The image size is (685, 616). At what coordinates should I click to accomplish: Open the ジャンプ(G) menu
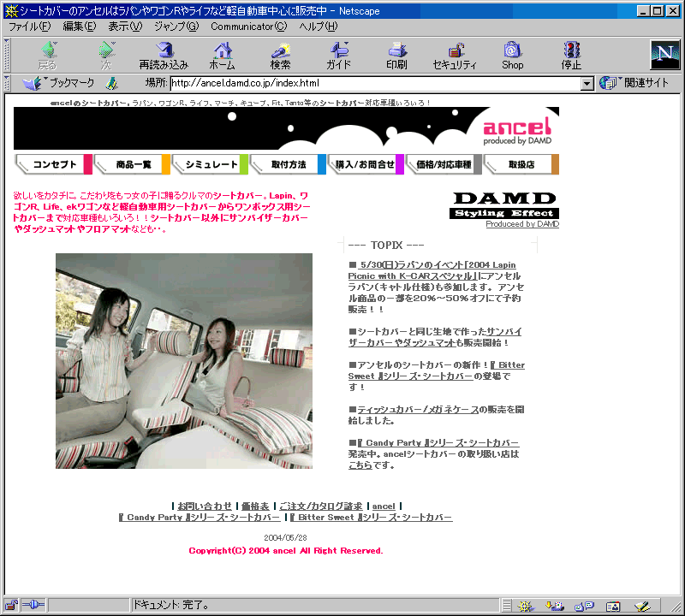(176, 27)
